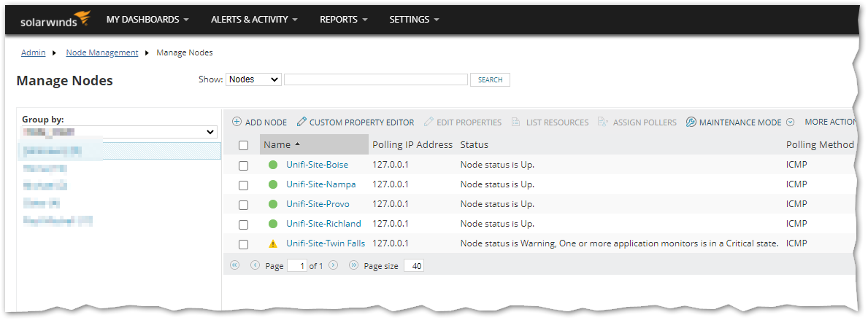Screen dimensions: 868x320
Task: Check the Unifi-Site-Boise row checkbox
Action: [x=244, y=165]
